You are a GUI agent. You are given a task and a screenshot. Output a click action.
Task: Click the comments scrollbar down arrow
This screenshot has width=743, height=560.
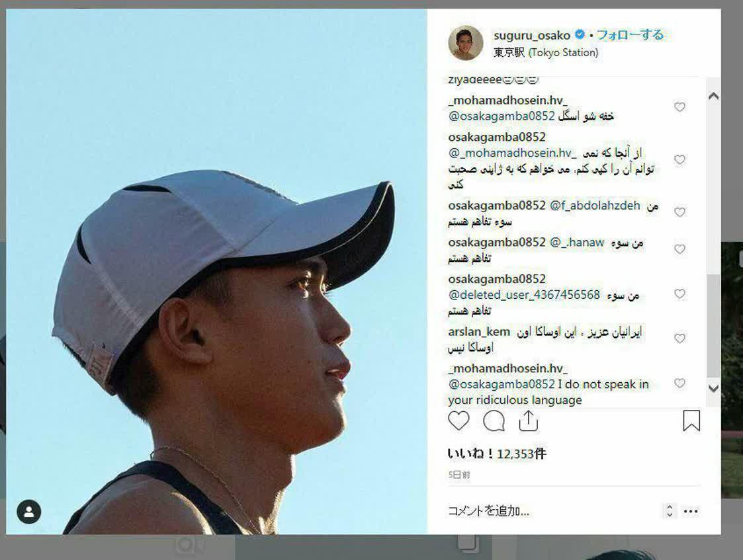713,389
